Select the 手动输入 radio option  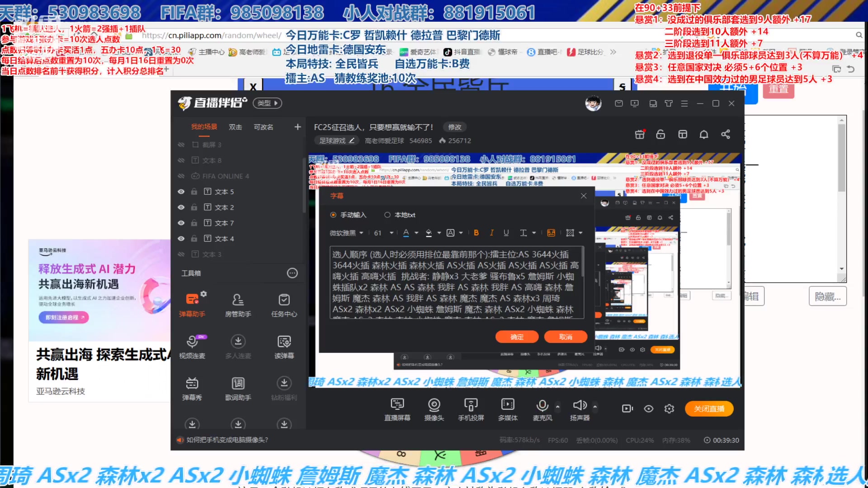333,215
